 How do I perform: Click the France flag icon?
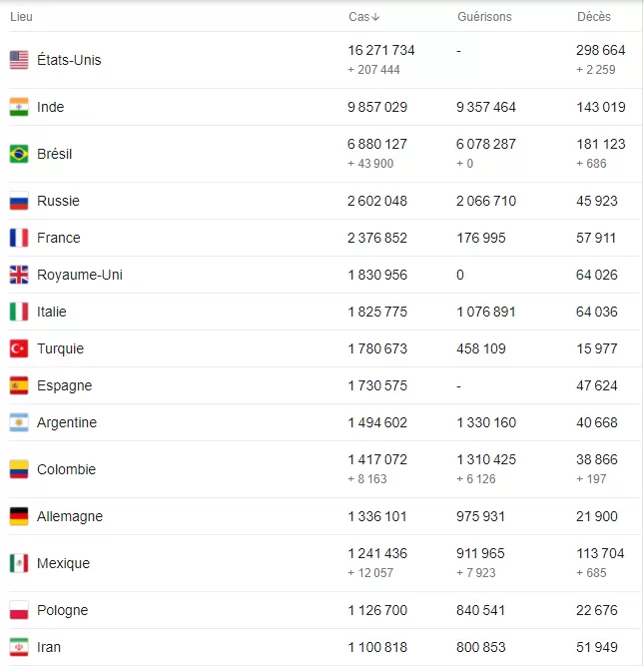(x=19, y=238)
